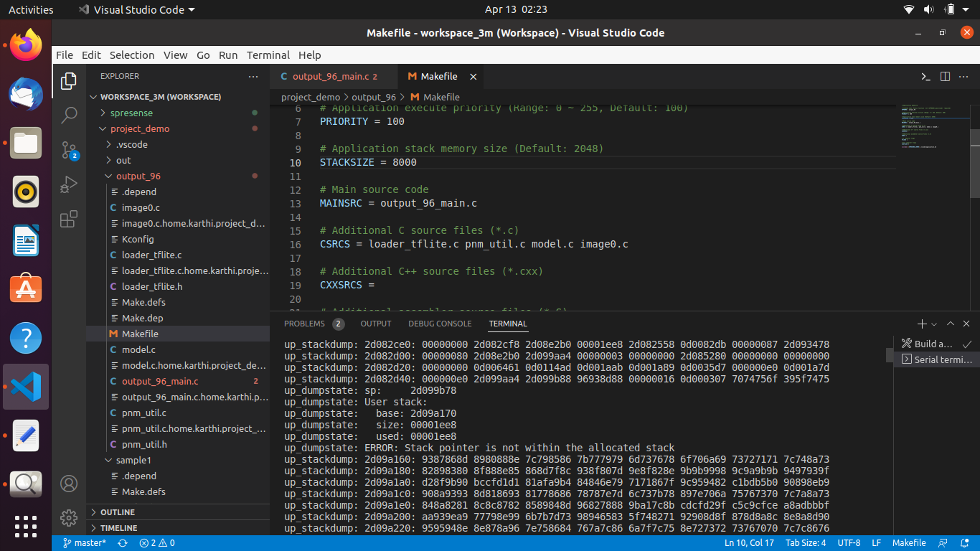Show Applications grid in the dock
This screenshot has width=980, height=551.
coord(26,526)
